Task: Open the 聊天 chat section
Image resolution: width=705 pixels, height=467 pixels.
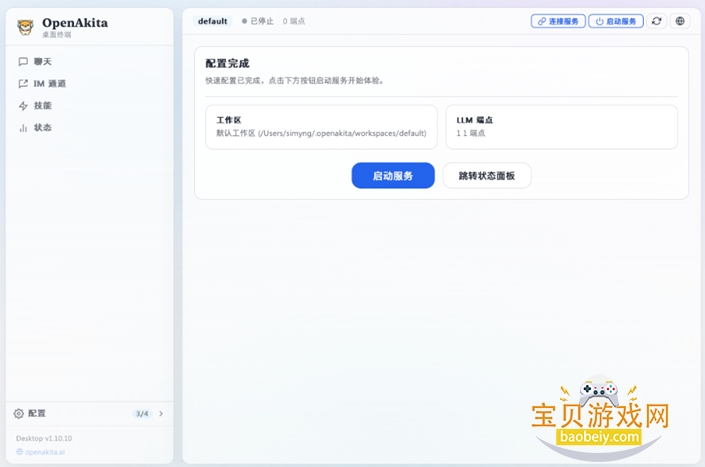Action: tap(42, 62)
